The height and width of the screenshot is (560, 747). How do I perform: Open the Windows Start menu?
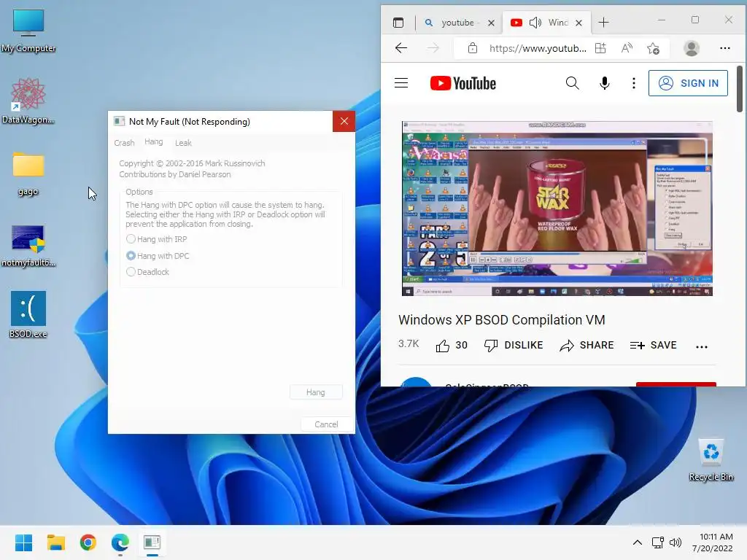tap(23, 542)
